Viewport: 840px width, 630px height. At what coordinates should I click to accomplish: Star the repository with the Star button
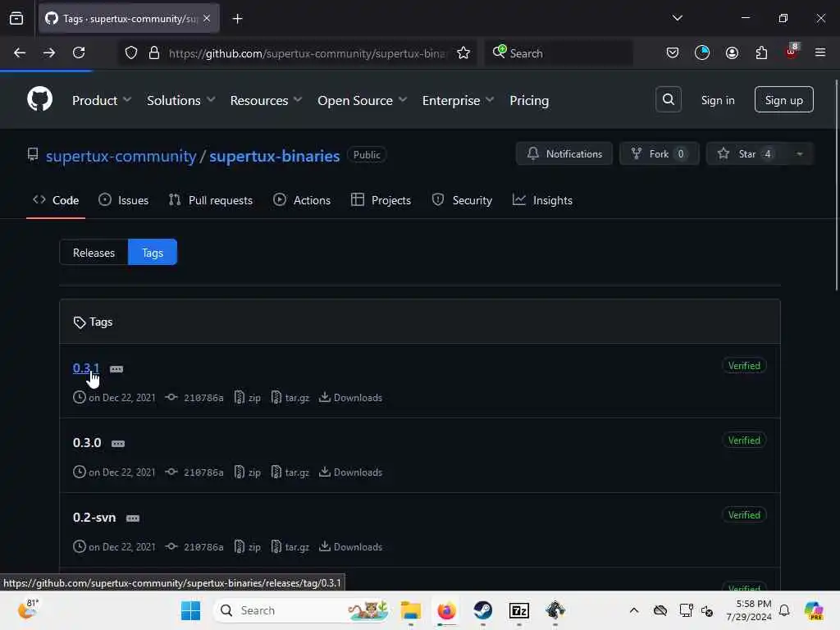click(746, 153)
